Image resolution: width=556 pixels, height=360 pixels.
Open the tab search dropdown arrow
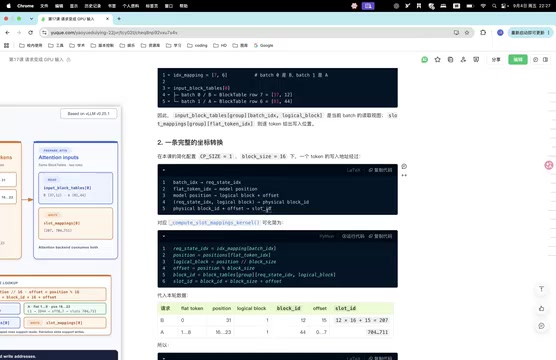pos(31,19)
